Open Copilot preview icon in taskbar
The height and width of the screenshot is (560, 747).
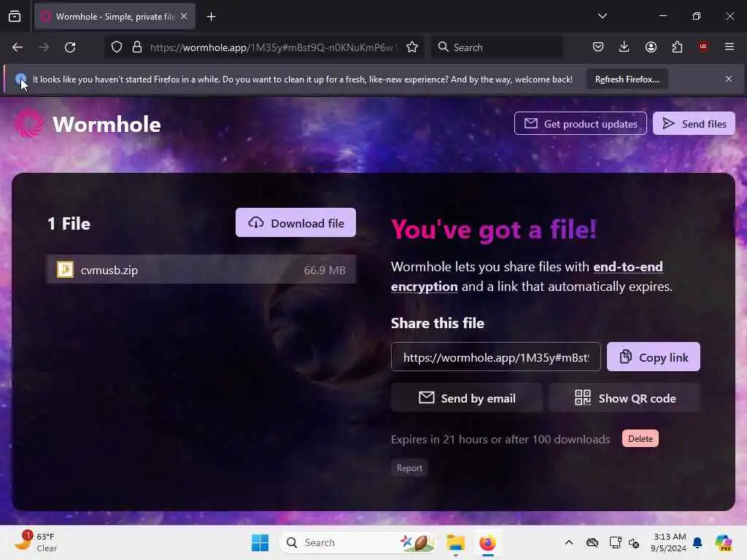723,542
